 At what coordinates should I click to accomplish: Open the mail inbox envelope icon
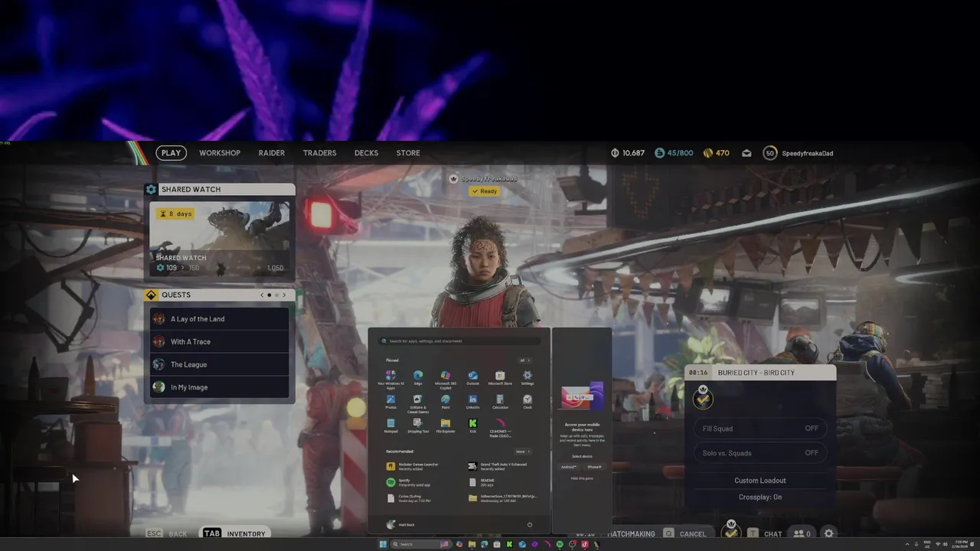point(746,153)
